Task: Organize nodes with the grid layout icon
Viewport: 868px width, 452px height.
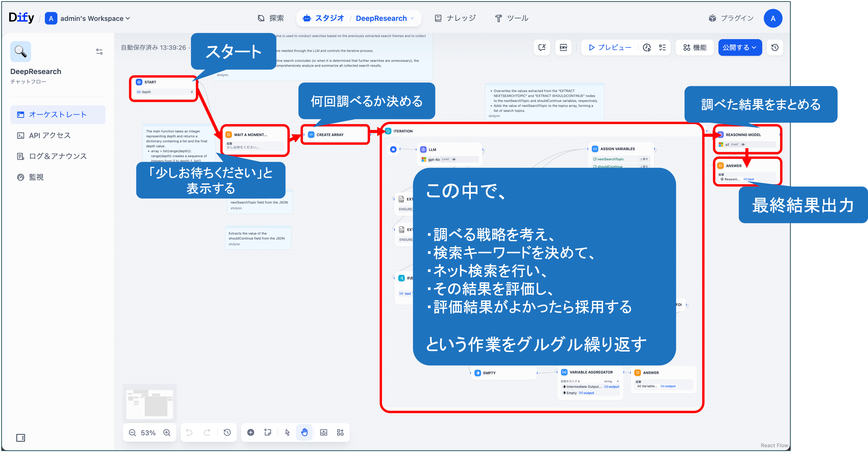Action: pyautogui.click(x=340, y=433)
